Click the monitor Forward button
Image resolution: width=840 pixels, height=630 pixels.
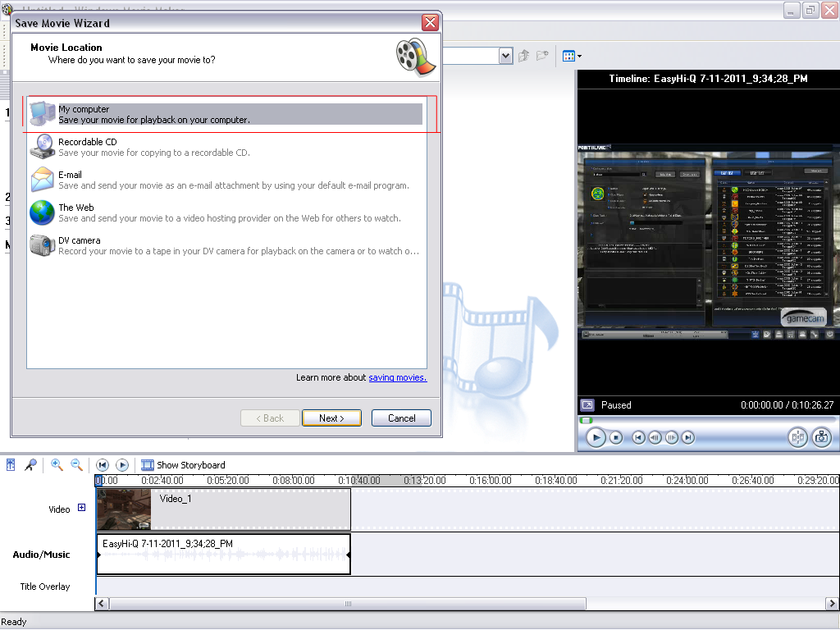coord(688,438)
